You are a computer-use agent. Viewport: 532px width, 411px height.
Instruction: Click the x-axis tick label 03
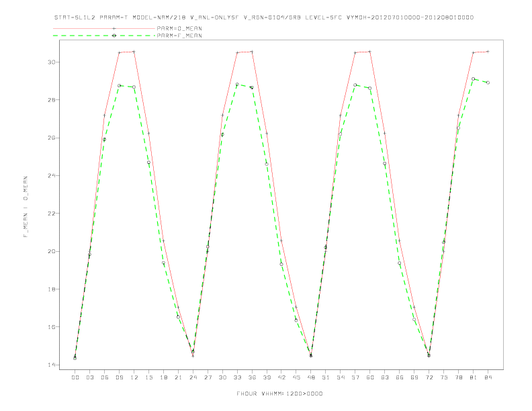click(89, 377)
